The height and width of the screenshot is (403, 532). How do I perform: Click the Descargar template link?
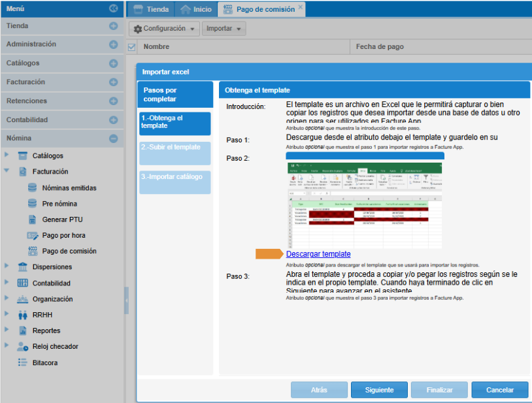point(318,254)
